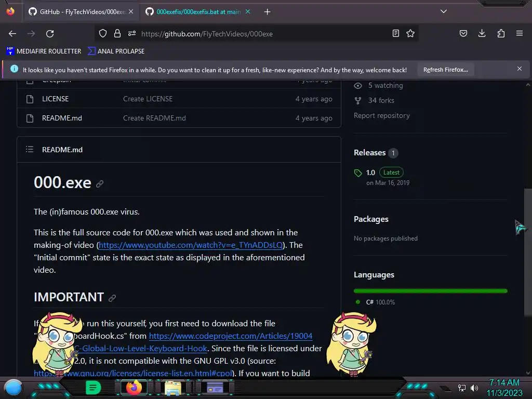The image size is (532, 399).
Task: Open the network tray icon
Action: 462,388
